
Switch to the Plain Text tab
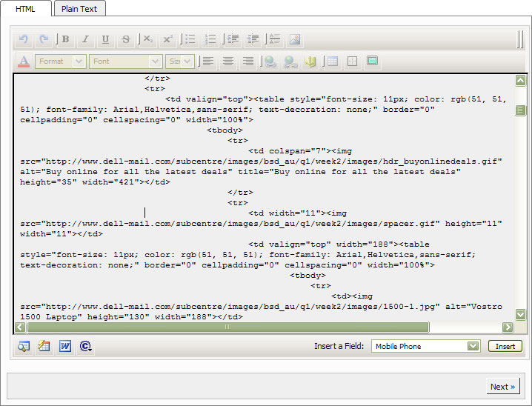click(79, 9)
